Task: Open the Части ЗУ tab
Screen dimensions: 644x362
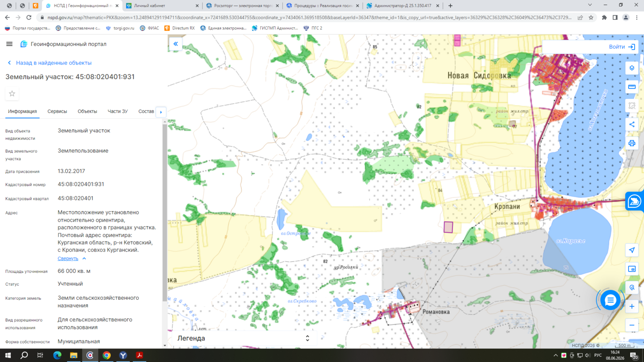Action: (x=117, y=111)
